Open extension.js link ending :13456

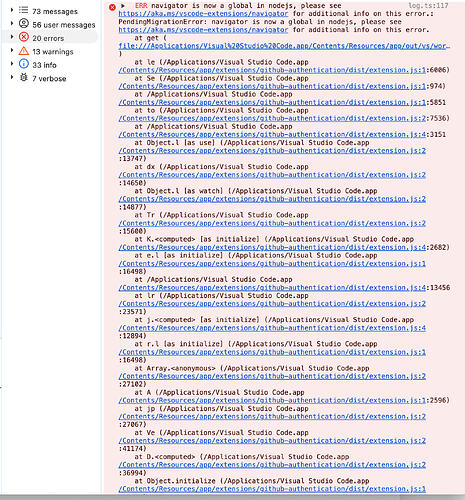(272, 287)
